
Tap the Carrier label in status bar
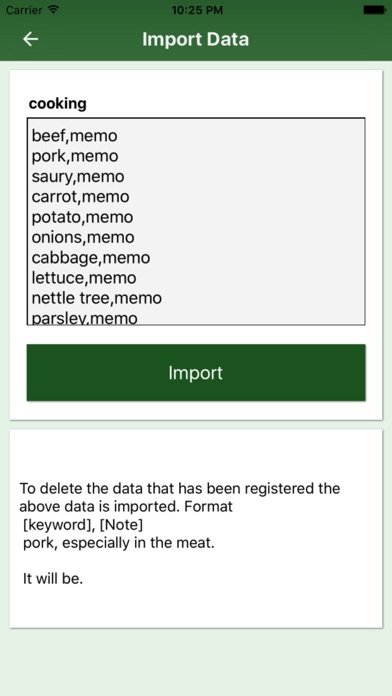[x=24, y=10]
